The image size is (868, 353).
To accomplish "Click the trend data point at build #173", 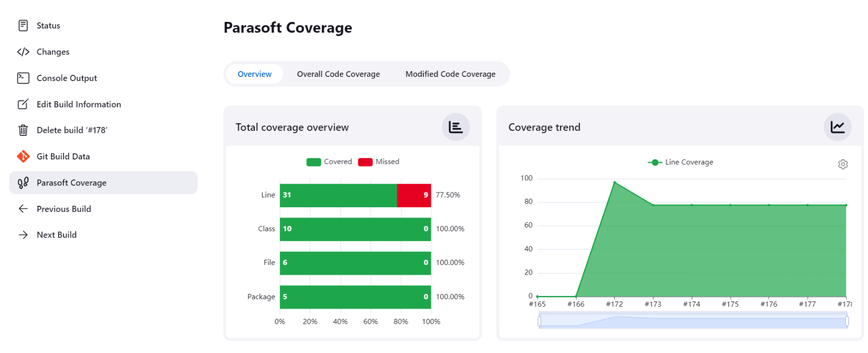I will click(x=653, y=205).
